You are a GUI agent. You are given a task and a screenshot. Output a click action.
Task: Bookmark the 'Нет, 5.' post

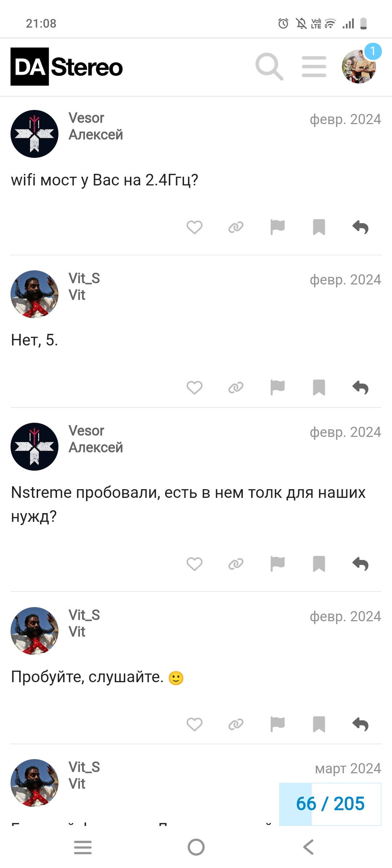click(319, 388)
